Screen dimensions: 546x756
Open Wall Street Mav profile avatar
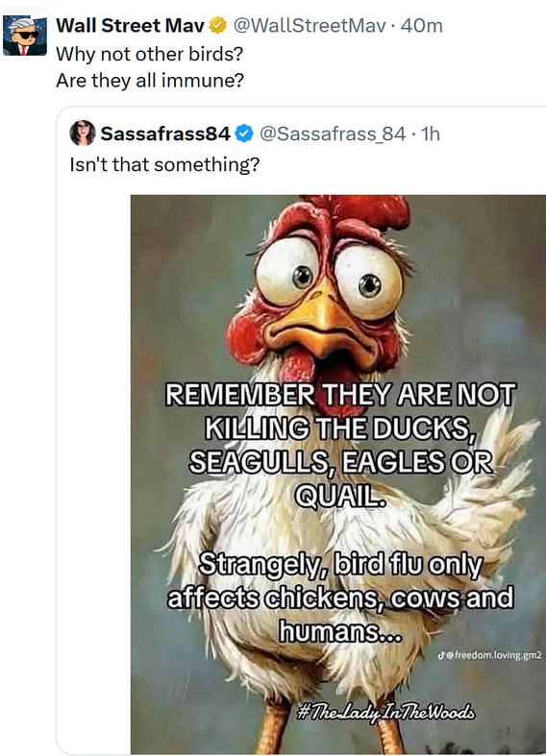[x=25, y=36]
